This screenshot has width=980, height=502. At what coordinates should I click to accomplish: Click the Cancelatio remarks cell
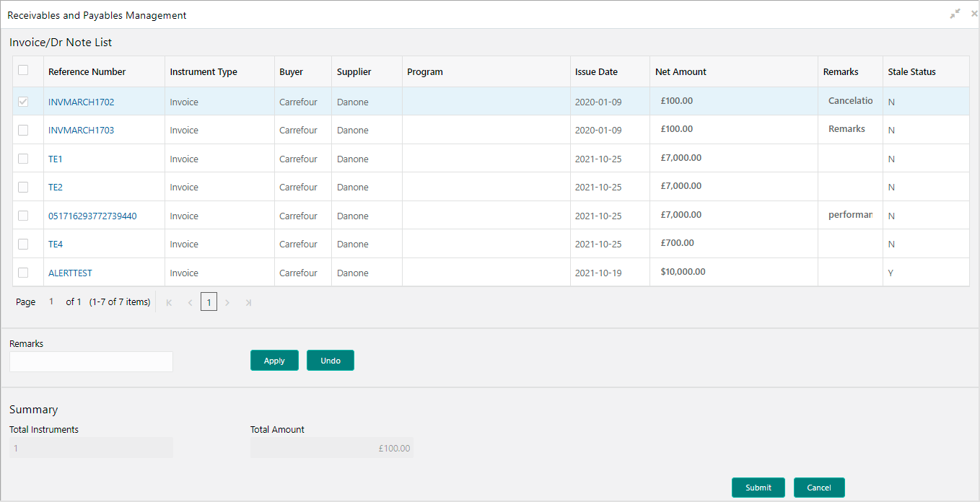coord(850,101)
